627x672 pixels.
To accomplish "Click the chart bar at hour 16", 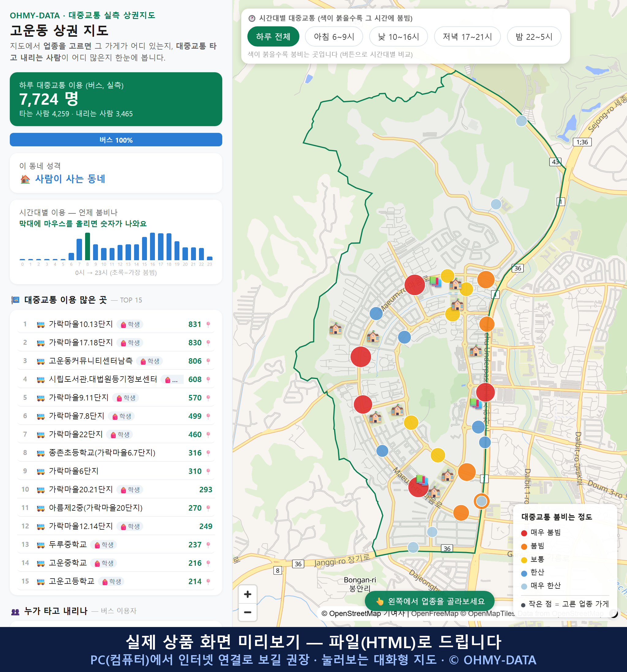I will (x=152, y=246).
